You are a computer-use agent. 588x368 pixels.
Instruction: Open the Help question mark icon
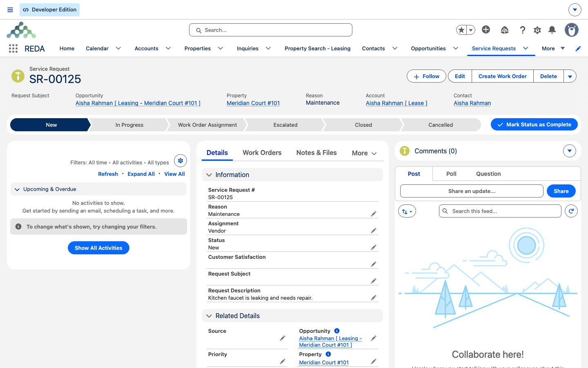(x=522, y=30)
